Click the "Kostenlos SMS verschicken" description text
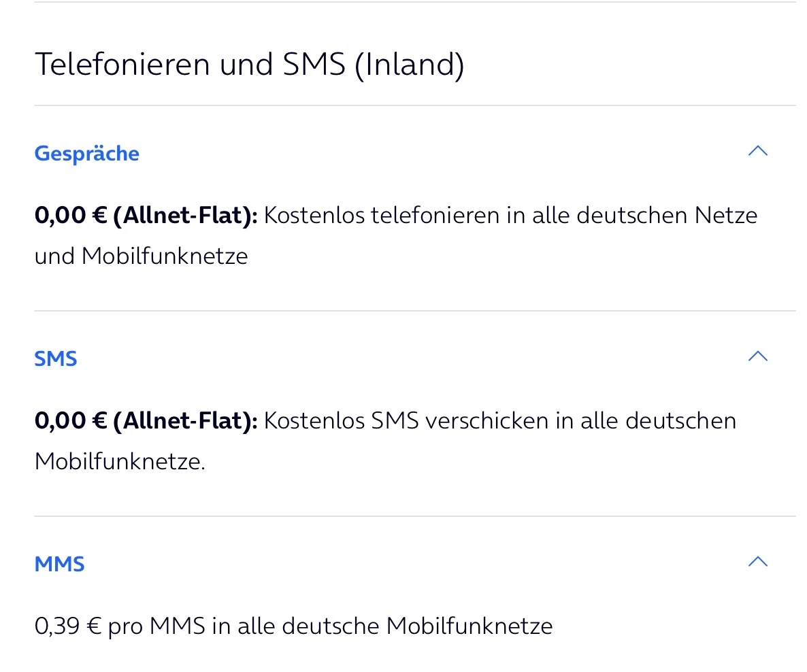The image size is (807, 672). 395,421
